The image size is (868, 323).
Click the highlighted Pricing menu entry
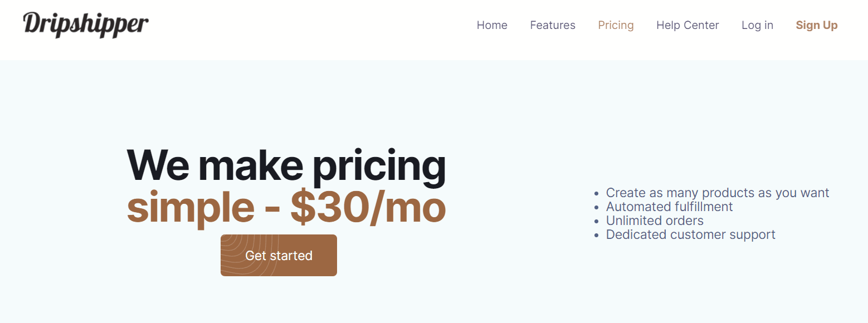click(x=616, y=25)
